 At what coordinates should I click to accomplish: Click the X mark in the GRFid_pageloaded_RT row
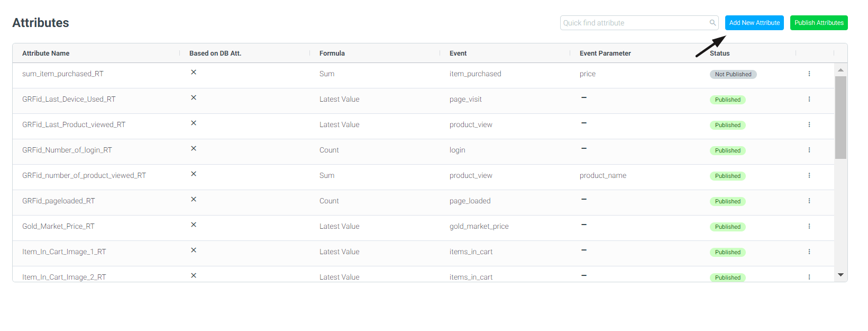194,199
